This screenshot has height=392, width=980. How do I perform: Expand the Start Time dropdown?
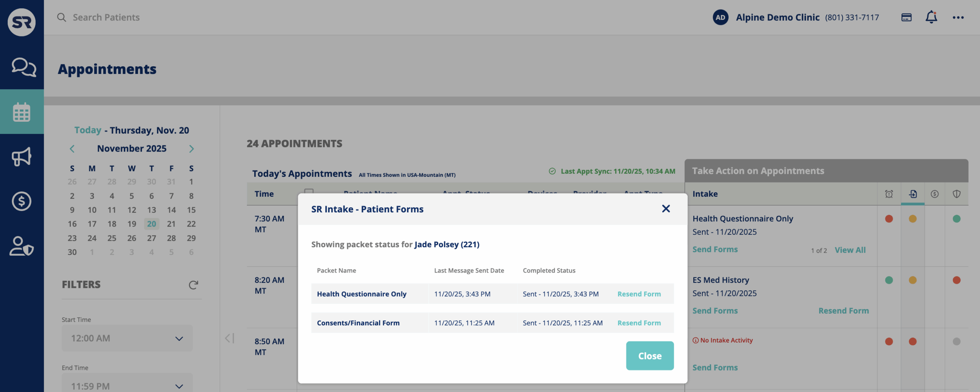tap(127, 338)
